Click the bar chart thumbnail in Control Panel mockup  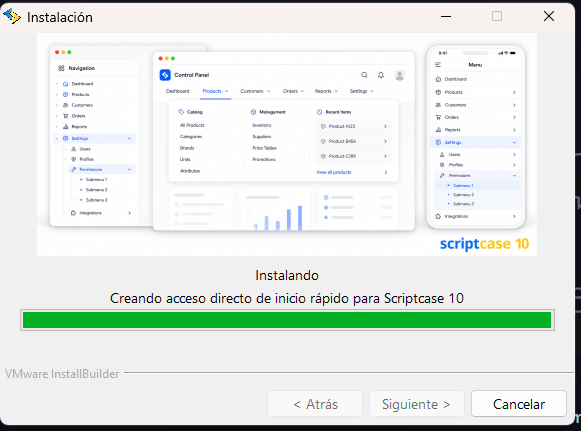click(276, 209)
